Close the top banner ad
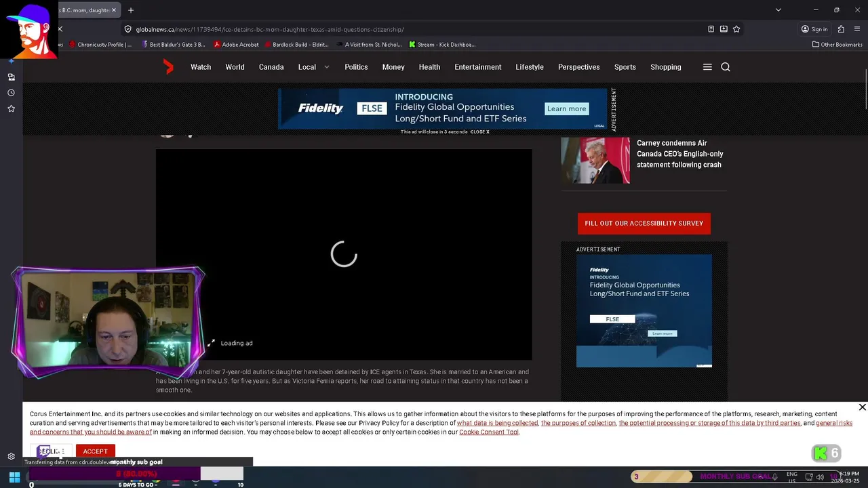Screen dimensions: 868x488 click(479, 131)
